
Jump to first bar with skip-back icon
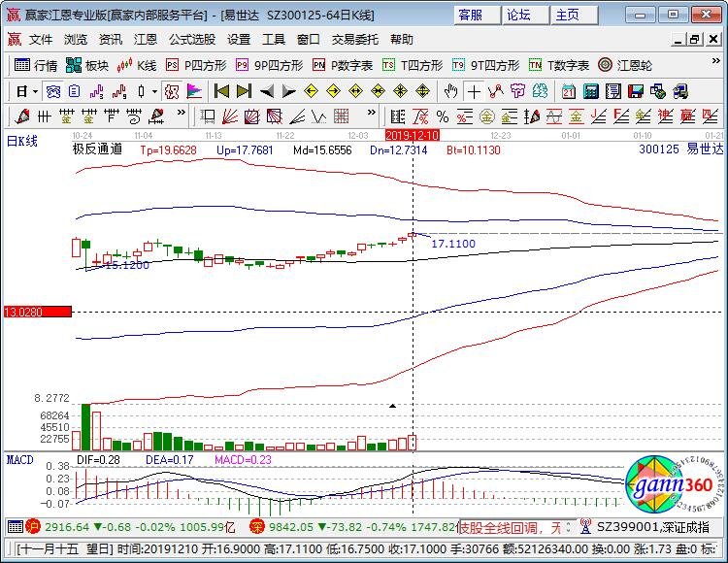point(221,91)
